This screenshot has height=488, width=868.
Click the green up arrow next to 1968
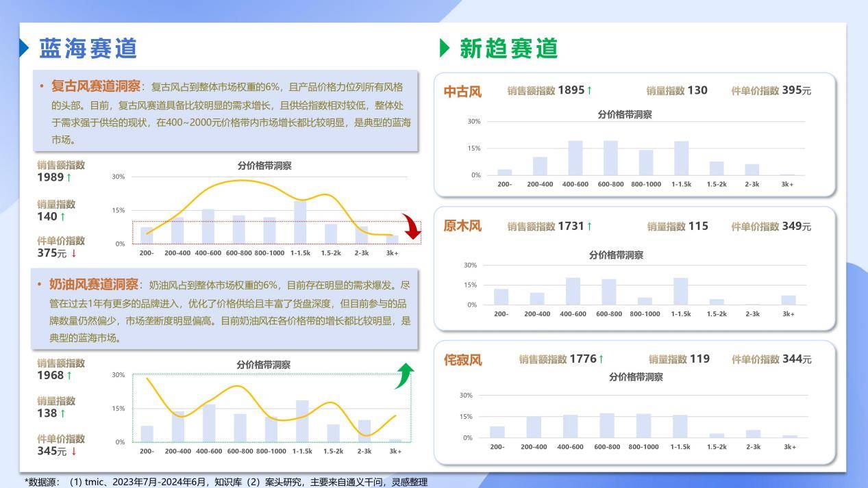coord(69,375)
